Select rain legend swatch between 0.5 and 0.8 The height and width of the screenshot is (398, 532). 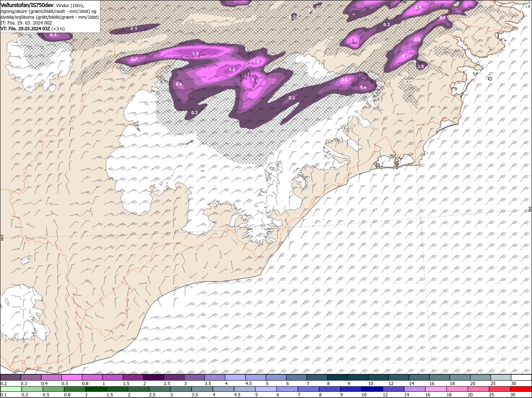tap(53, 389)
